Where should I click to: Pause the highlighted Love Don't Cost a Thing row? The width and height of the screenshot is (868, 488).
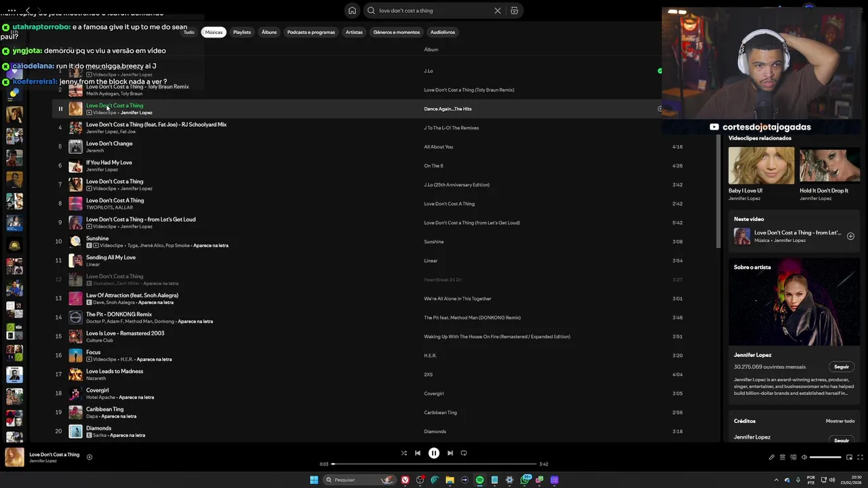click(x=60, y=108)
